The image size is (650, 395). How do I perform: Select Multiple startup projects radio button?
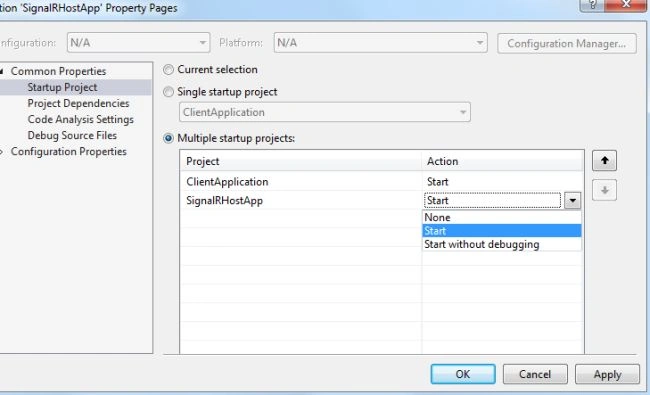tap(168, 138)
